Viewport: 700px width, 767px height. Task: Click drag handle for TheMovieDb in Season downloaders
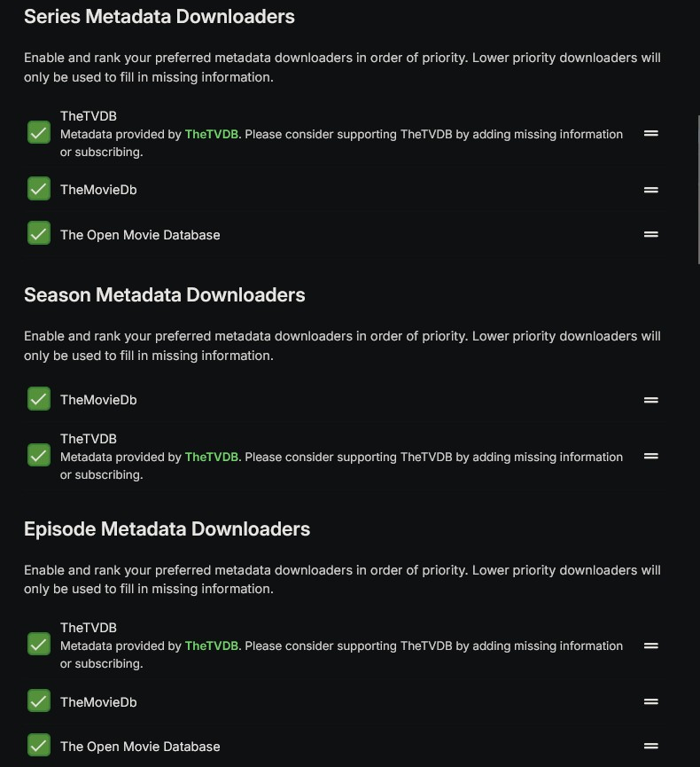651,400
